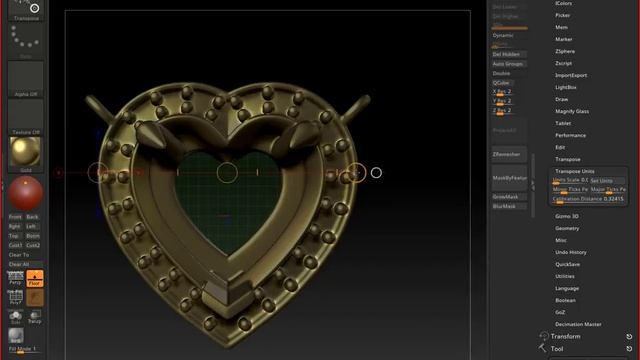
Task: Expand the Undo History section
Action: (x=571, y=253)
